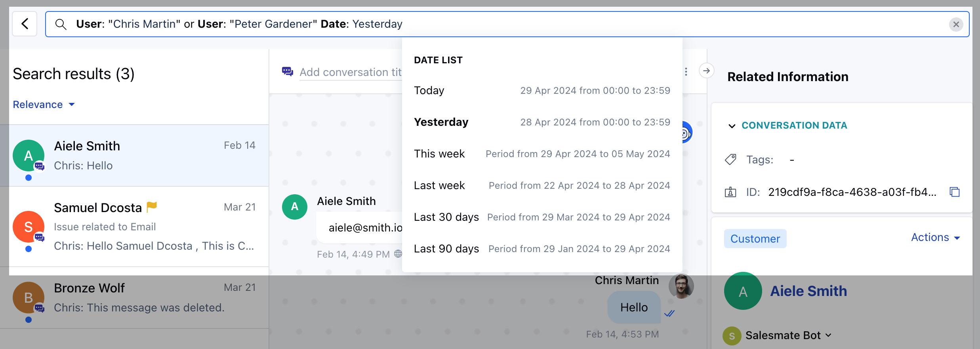Copy the conversation ID with the copy icon
This screenshot has height=349, width=980.
955,192
